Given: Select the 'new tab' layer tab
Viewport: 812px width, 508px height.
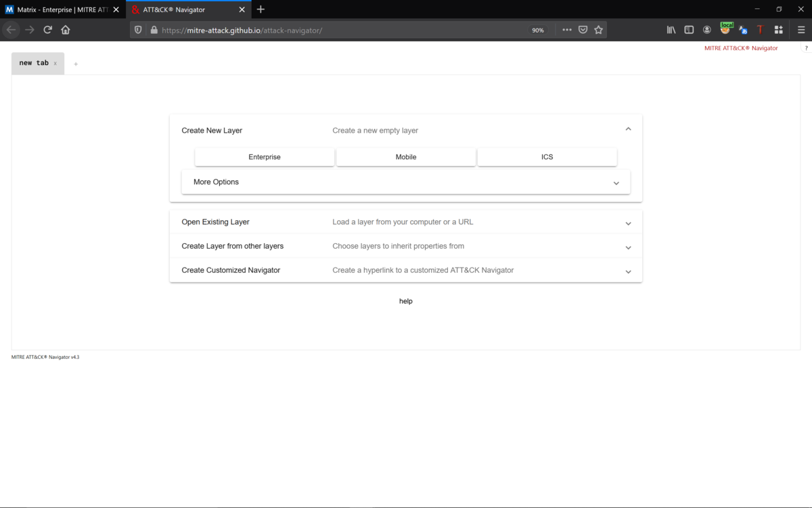Looking at the screenshot, I should click(38, 63).
